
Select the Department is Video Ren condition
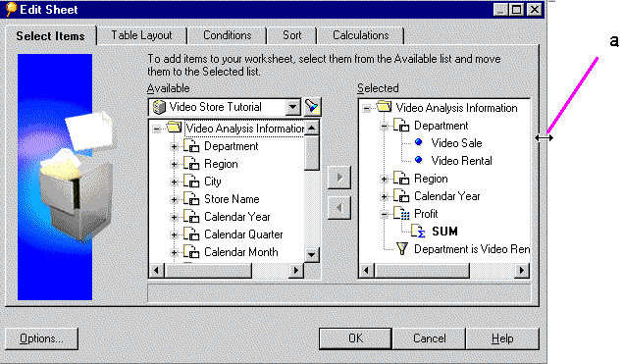tap(472, 249)
